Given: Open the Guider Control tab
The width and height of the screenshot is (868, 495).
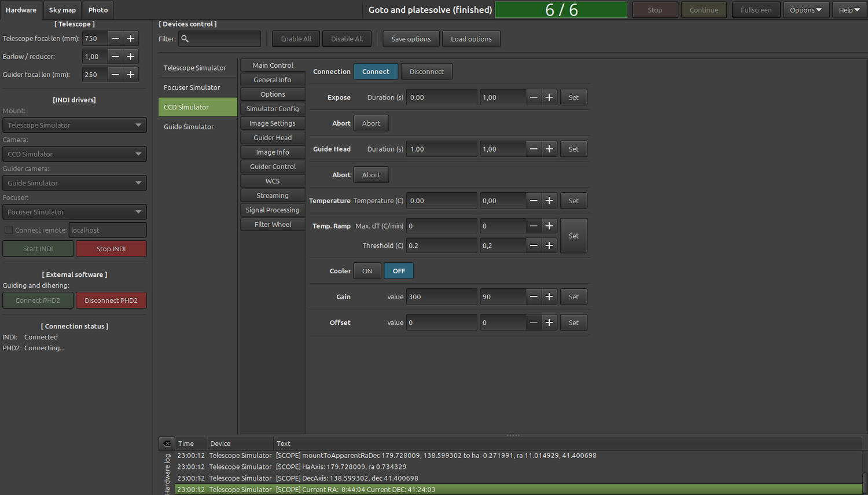Looking at the screenshot, I should [x=273, y=166].
